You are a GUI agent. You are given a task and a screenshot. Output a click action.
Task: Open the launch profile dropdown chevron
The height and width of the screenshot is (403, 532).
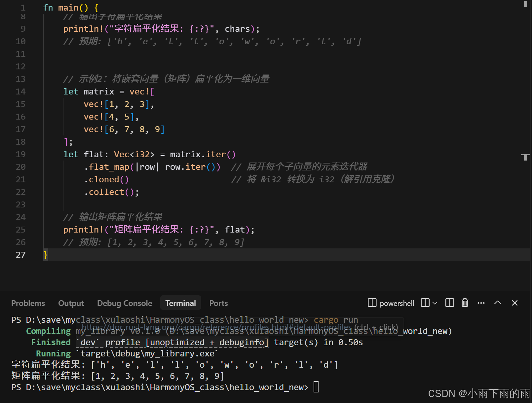[435, 303]
